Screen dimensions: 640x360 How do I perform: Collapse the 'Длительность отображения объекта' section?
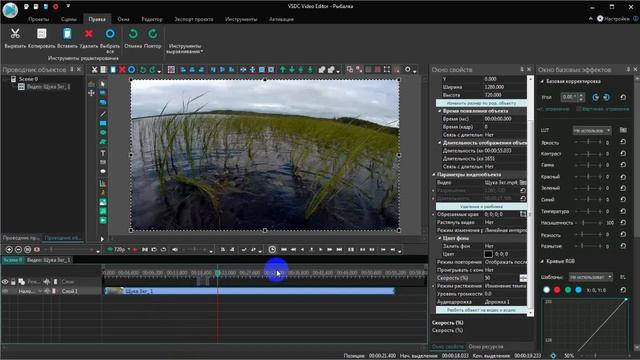pos(440,143)
